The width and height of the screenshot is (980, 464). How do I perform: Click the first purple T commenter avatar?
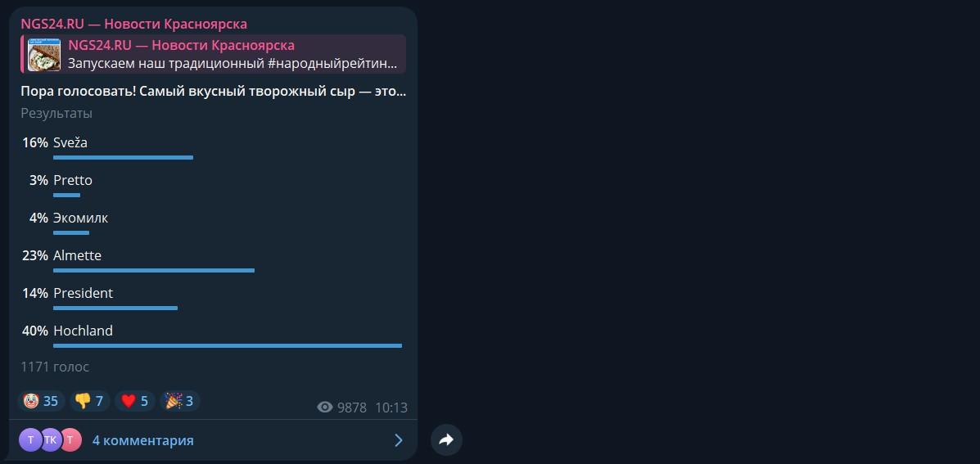(x=30, y=440)
